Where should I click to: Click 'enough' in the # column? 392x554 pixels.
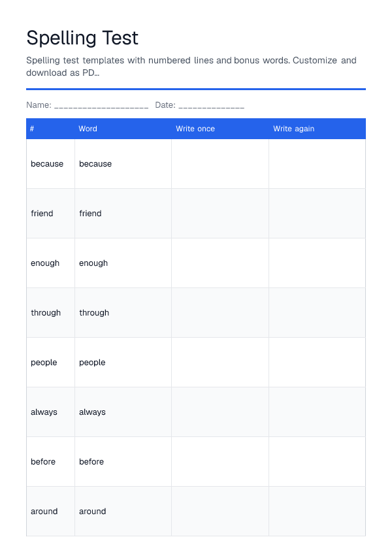45,263
